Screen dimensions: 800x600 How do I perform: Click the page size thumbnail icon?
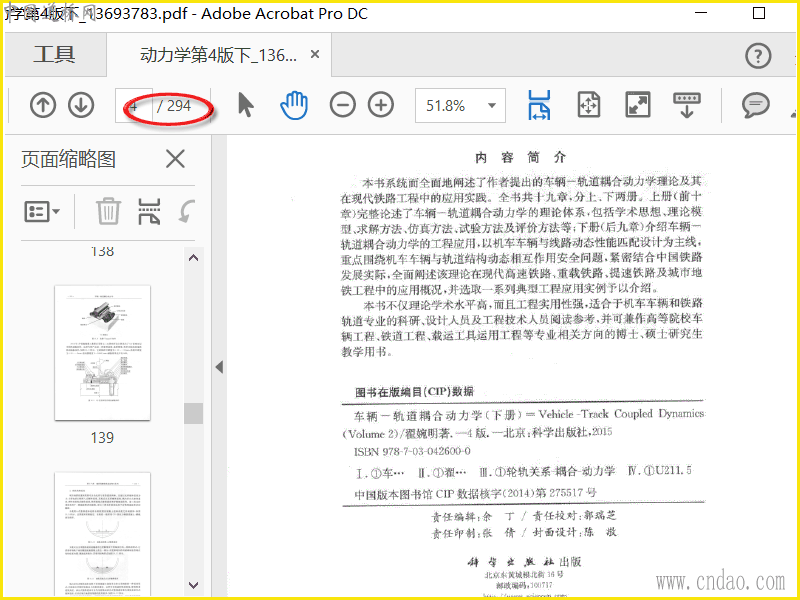149,211
